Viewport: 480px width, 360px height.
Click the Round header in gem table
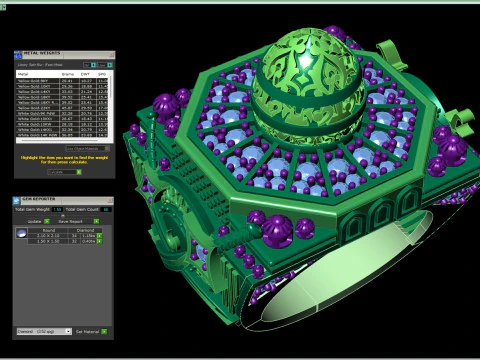tap(49, 230)
